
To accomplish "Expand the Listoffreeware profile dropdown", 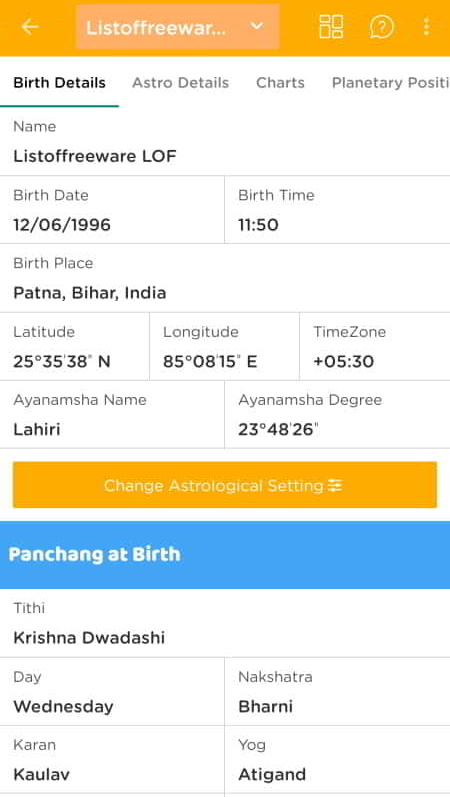I will tap(177, 26).
